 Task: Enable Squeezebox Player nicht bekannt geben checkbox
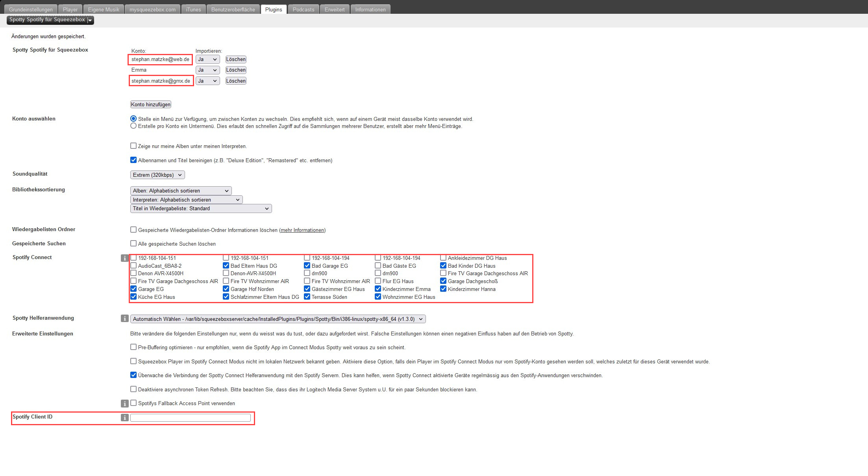133,361
